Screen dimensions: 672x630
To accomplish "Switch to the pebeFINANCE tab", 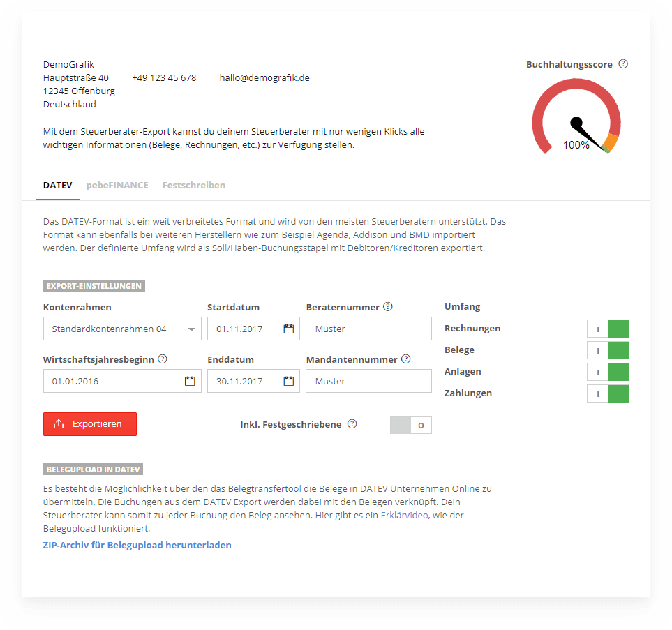I will (x=117, y=186).
